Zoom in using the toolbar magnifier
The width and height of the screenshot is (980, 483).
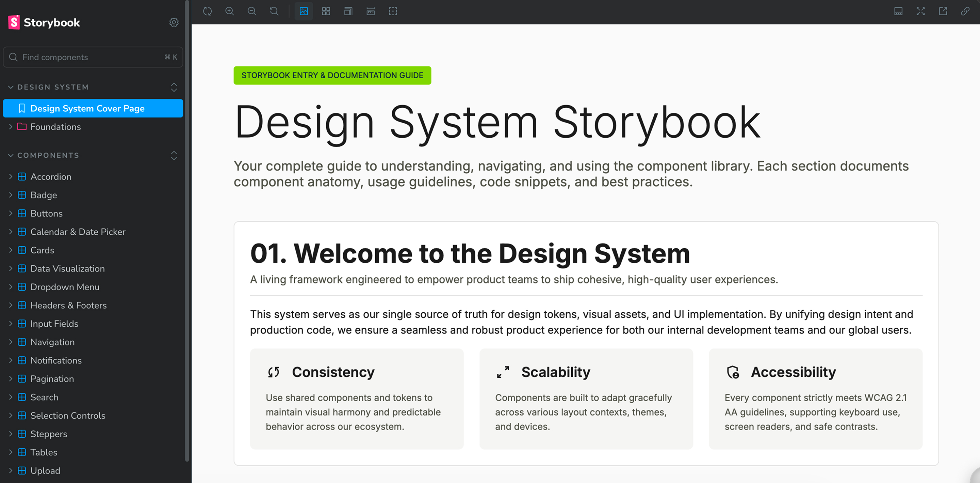229,11
